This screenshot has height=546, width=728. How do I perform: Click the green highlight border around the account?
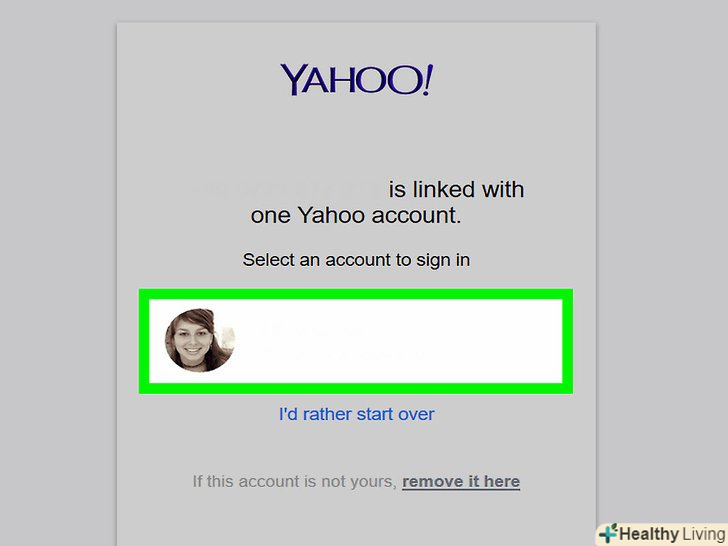[x=356, y=294]
